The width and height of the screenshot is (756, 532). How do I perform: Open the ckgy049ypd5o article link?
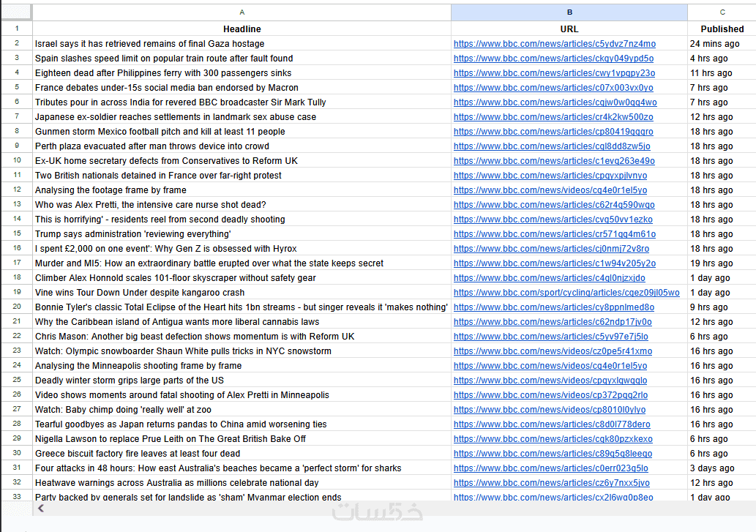pos(553,59)
